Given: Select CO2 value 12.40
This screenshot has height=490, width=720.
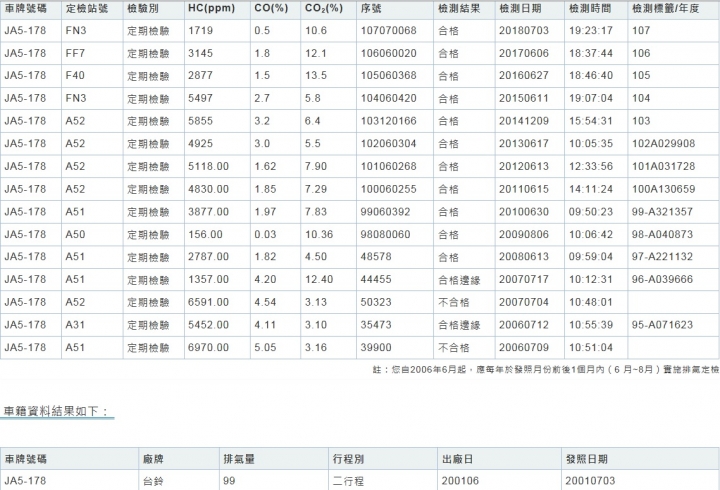Looking at the screenshot, I should tap(319, 279).
